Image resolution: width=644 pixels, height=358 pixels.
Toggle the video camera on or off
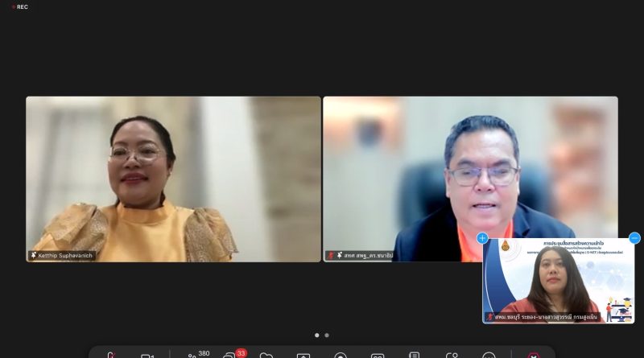(147, 355)
